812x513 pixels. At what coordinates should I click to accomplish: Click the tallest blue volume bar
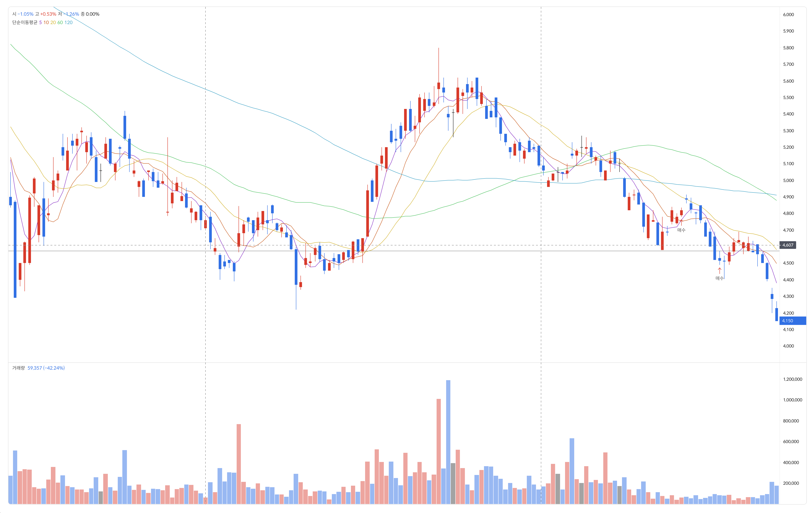click(x=448, y=442)
